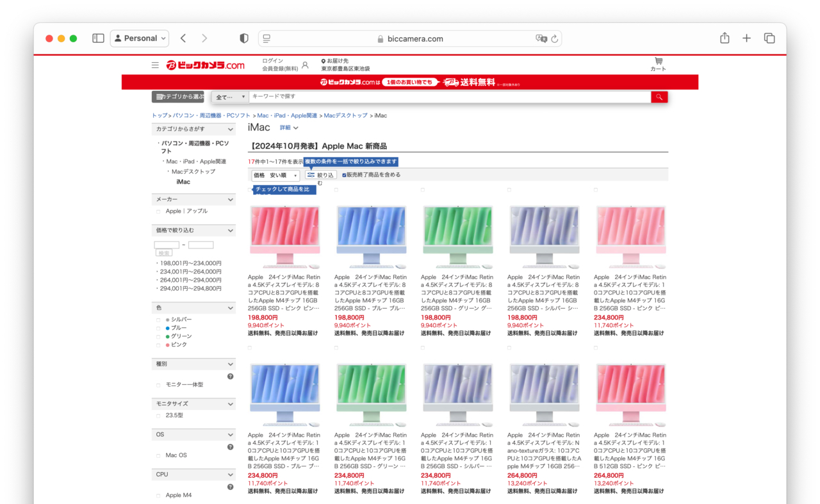Click トップ in the breadcrumb

point(159,116)
